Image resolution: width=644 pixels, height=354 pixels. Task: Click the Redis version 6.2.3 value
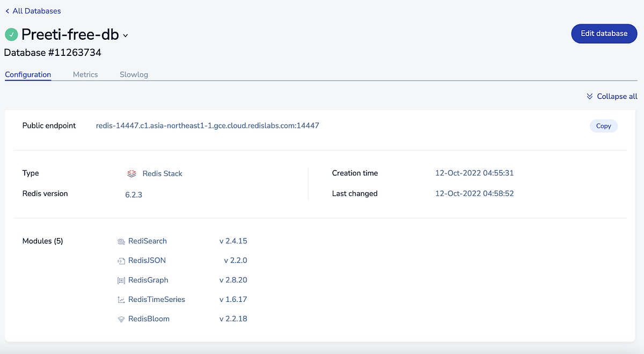(134, 194)
